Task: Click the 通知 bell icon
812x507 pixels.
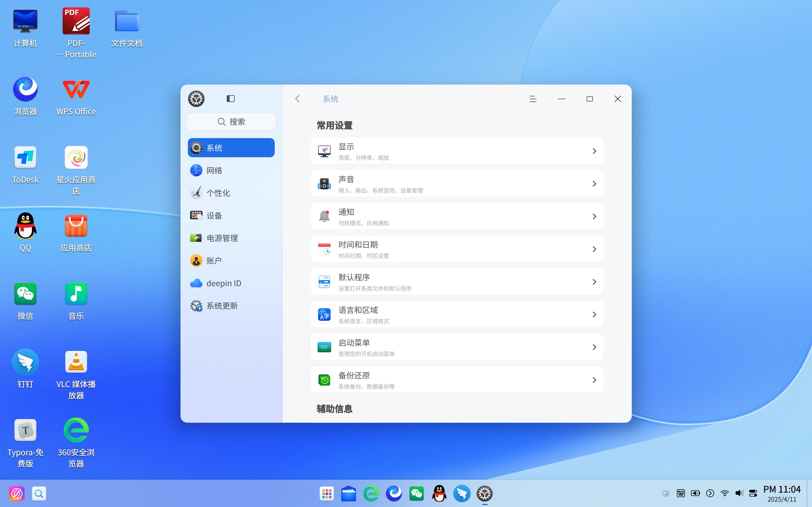Action: (x=324, y=216)
